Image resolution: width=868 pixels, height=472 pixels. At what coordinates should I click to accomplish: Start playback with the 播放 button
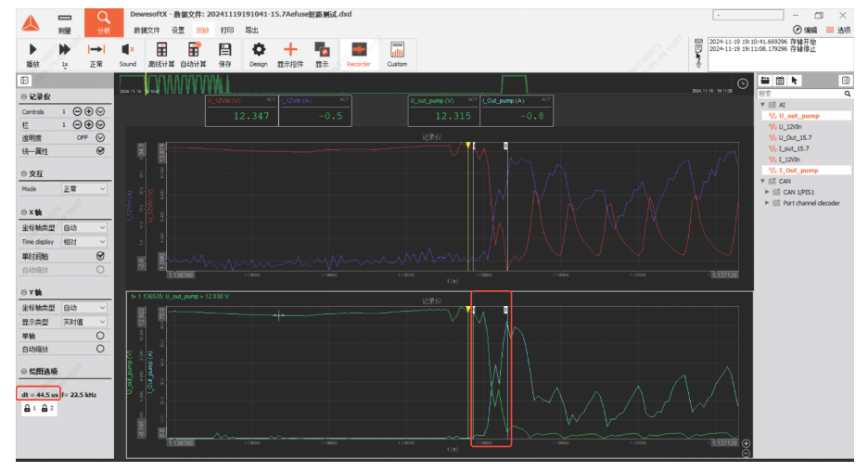pos(32,55)
